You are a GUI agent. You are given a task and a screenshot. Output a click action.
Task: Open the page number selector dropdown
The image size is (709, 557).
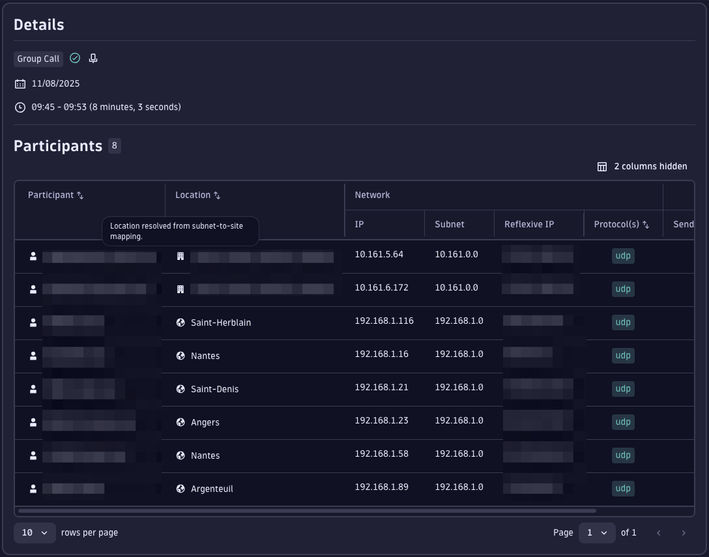tap(597, 533)
